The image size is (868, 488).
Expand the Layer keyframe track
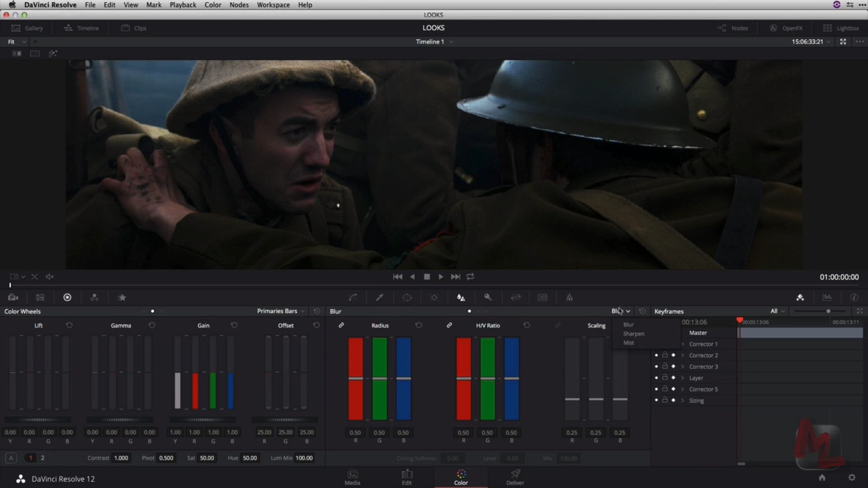click(x=683, y=378)
